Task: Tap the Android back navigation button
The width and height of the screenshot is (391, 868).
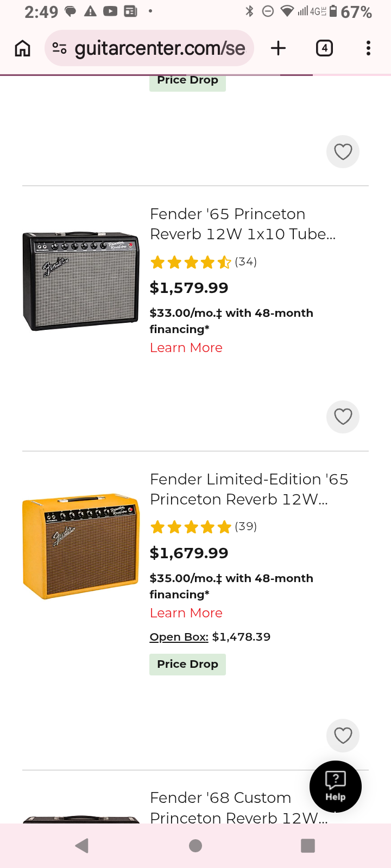Action: pos(82,845)
